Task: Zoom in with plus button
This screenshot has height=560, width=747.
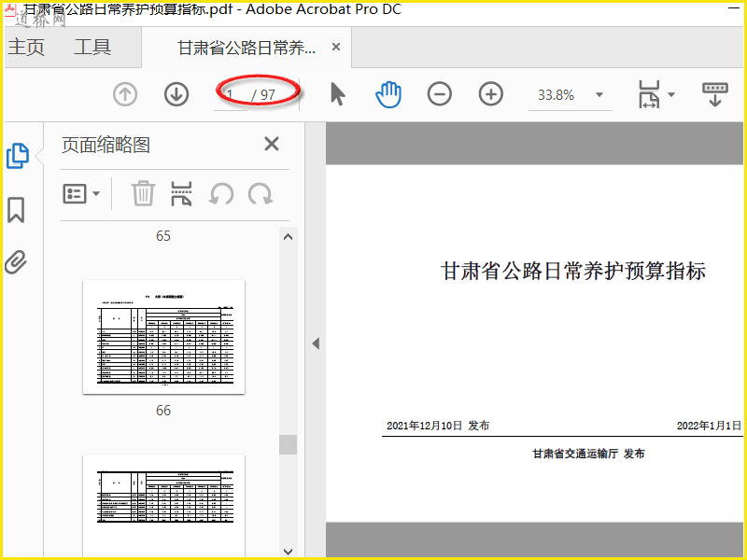Action: [x=491, y=94]
